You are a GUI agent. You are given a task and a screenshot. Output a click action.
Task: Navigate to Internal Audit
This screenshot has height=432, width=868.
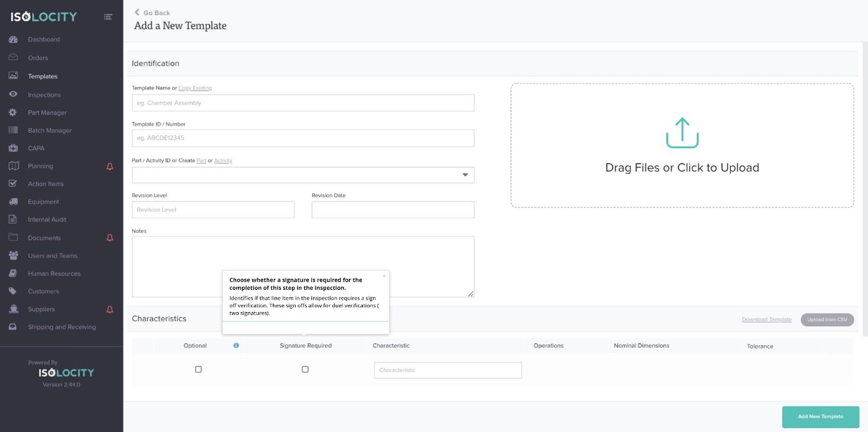pyautogui.click(x=47, y=220)
